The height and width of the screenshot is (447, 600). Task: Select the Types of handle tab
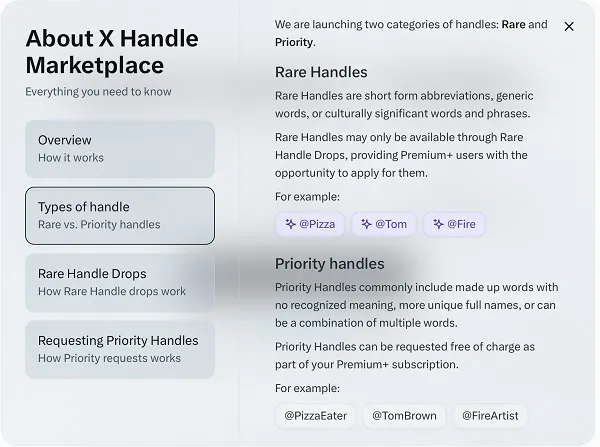point(120,215)
